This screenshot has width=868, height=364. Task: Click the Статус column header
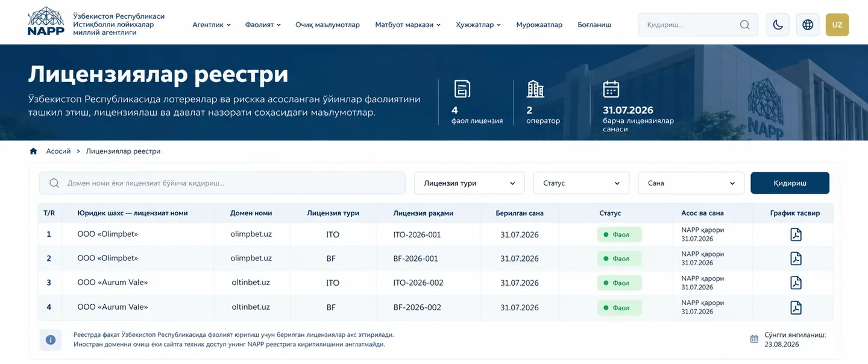coord(610,213)
